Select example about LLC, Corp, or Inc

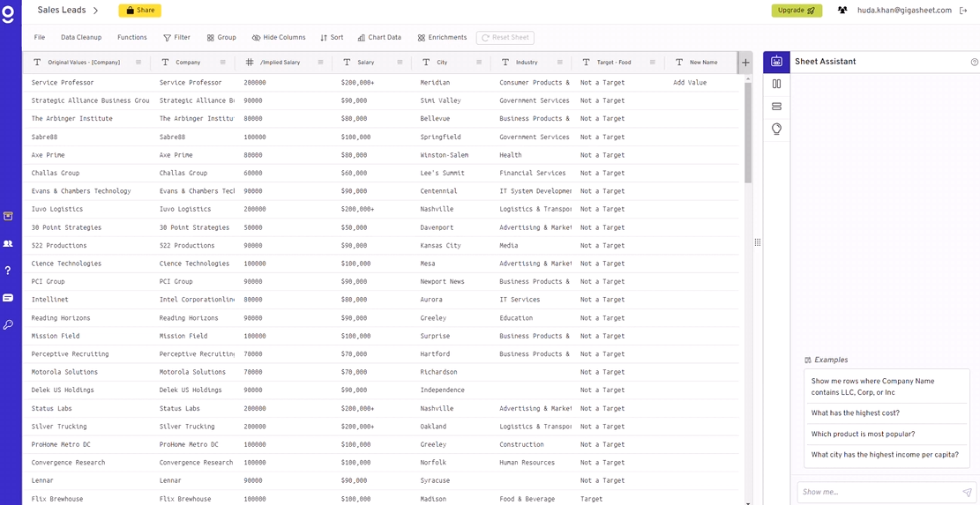coord(886,386)
